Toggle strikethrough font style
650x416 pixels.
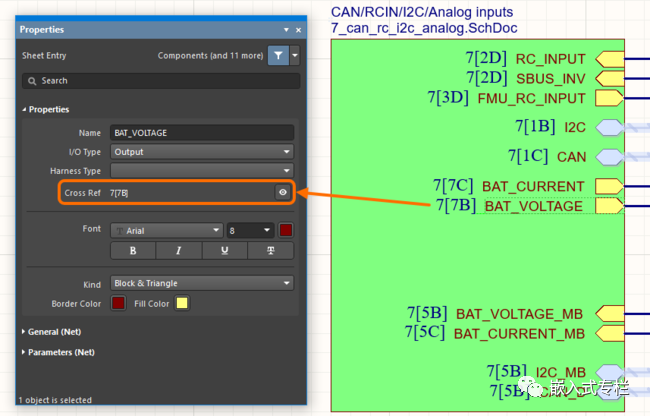[x=271, y=251]
